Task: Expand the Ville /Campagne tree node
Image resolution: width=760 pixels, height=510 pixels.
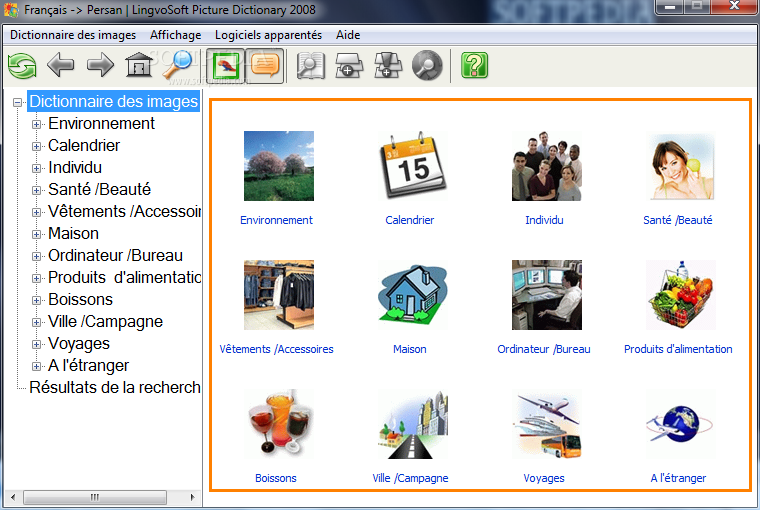Action: [x=36, y=322]
